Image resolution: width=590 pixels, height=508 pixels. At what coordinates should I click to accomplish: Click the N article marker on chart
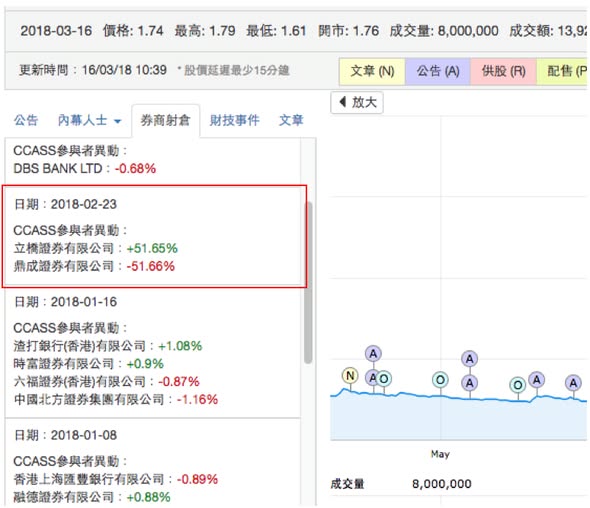350,376
